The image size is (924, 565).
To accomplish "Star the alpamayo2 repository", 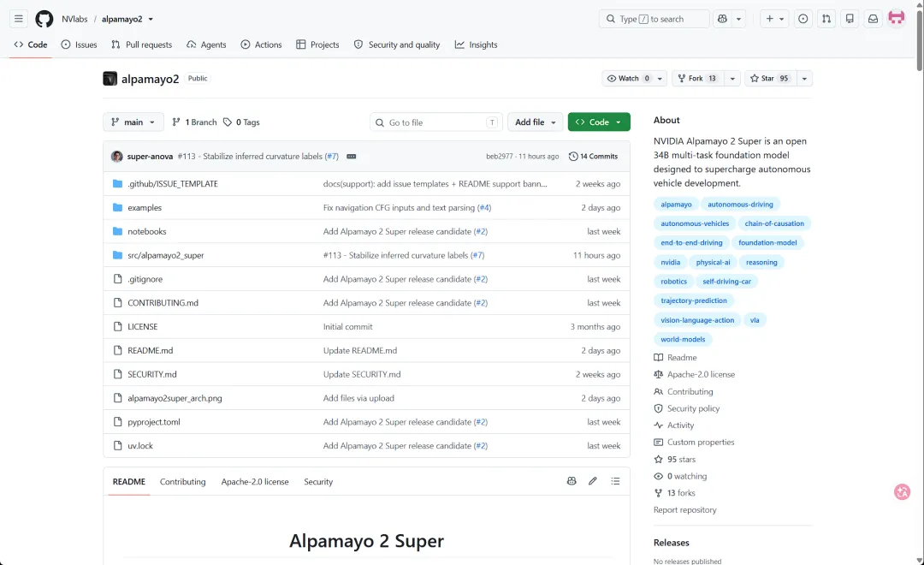I will pos(771,79).
